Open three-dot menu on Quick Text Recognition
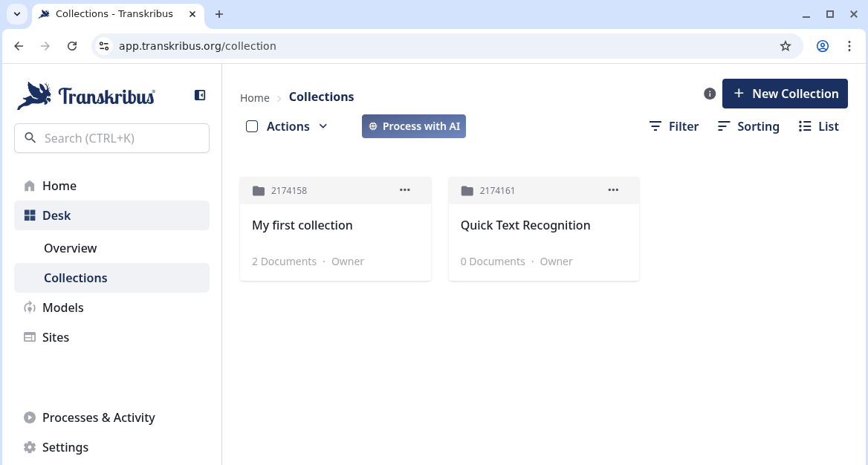The height and width of the screenshot is (465, 868). click(x=613, y=190)
